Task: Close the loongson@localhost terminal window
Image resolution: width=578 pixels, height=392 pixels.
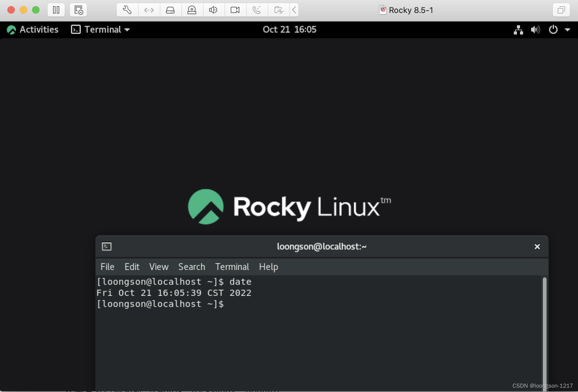Action: click(537, 247)
